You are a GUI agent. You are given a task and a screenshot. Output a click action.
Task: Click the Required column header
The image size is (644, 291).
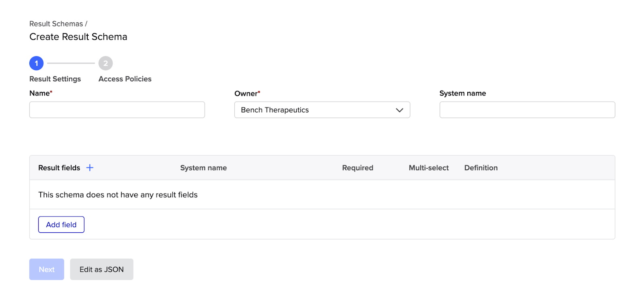357,168
